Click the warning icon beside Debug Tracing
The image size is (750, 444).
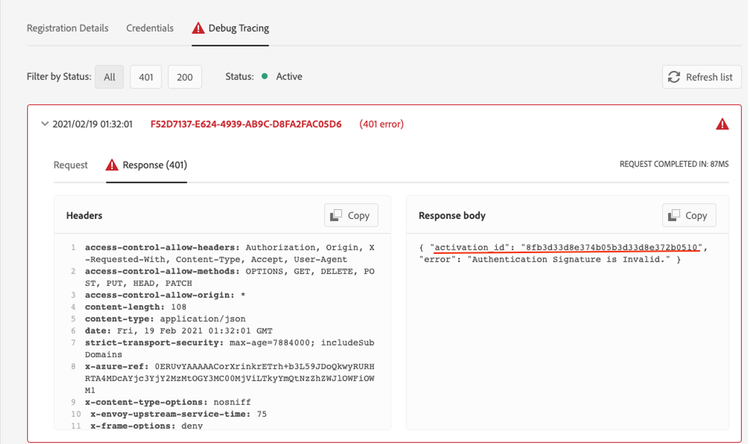click(x=198, y=28)
